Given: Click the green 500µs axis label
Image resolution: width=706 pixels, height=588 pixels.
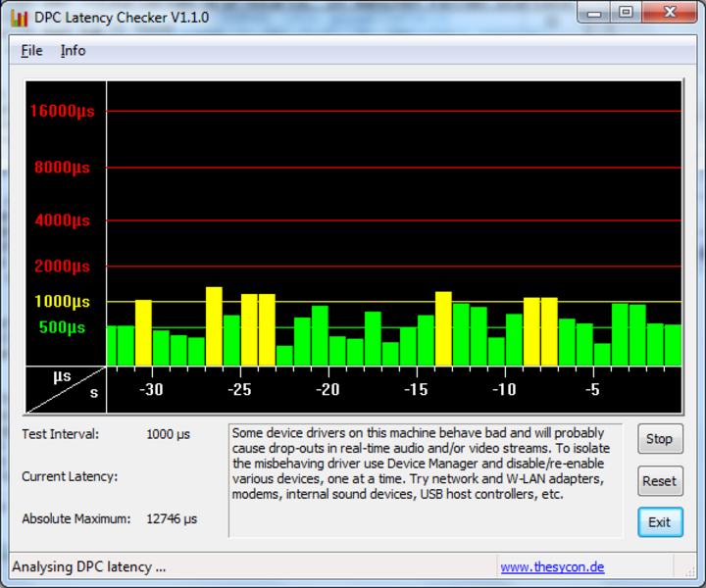Looking at the screenshot, I should click(62, 327).
